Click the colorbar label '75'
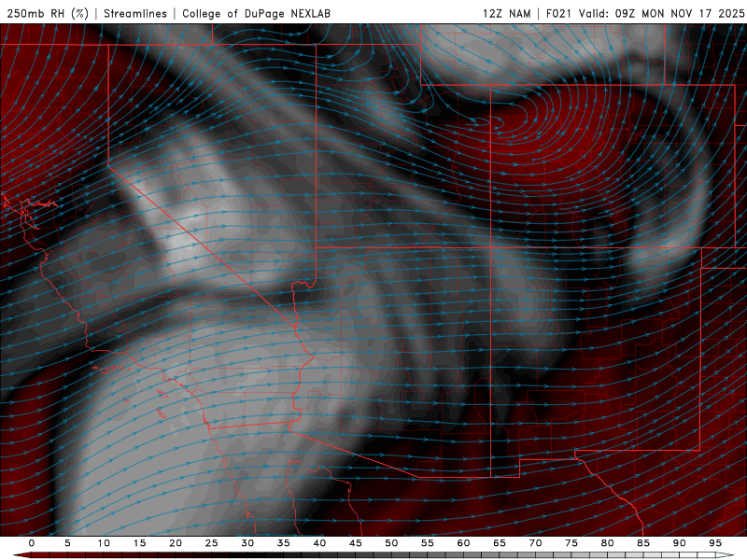This screenshot has width=747, height=560. [571, 543]
